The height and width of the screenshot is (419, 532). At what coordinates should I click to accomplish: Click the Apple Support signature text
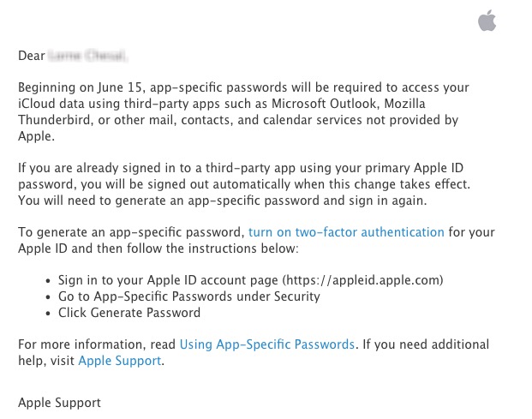pos(59,403)
